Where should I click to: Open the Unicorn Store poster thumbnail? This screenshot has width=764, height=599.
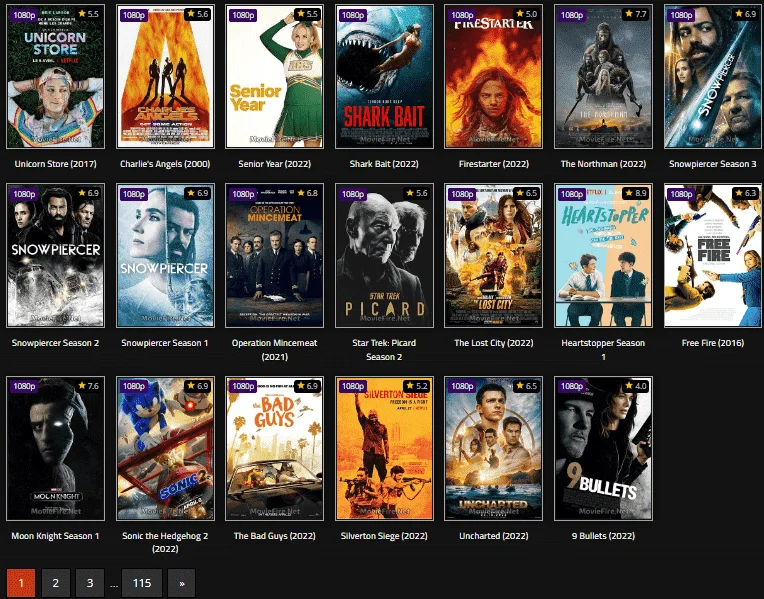coord(56,77)
